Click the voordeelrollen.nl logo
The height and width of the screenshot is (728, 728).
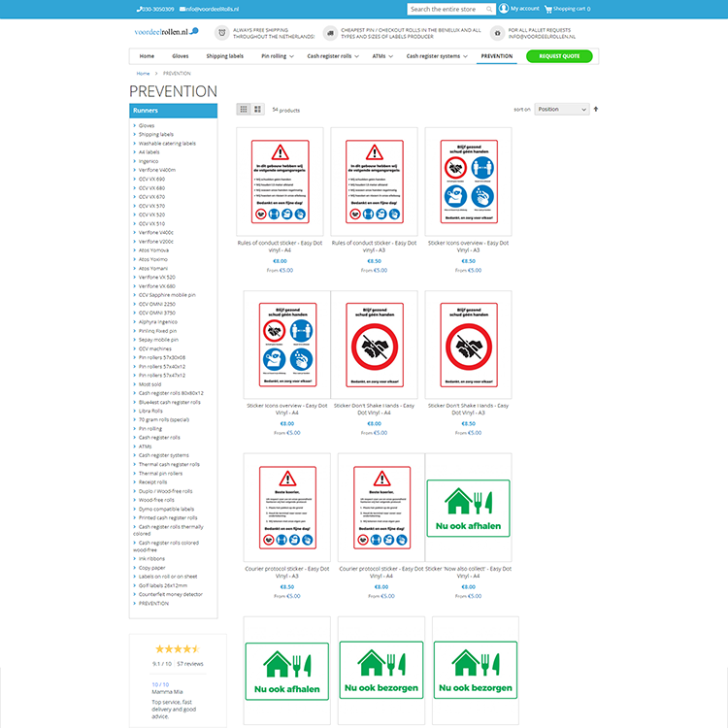point(165,32)
